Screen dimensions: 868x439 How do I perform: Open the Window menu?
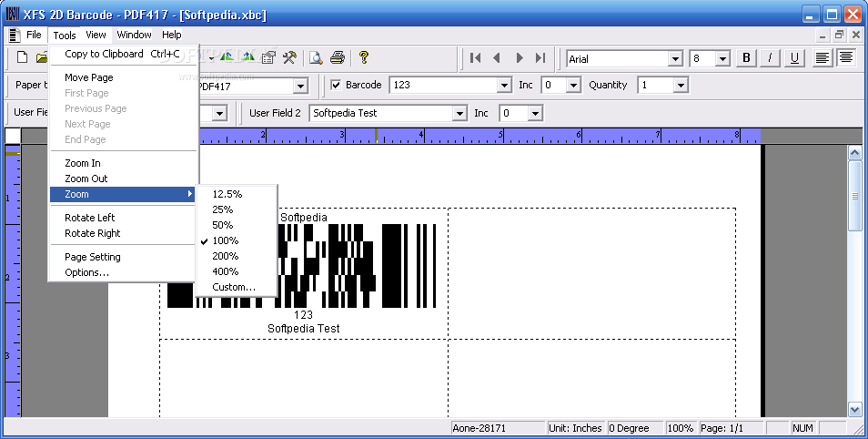[134, 35]
